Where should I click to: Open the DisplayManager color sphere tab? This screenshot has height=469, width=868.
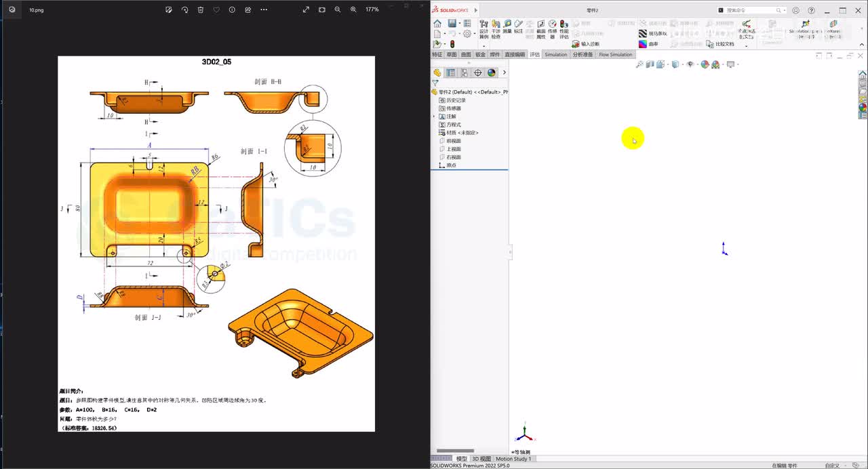492,73
